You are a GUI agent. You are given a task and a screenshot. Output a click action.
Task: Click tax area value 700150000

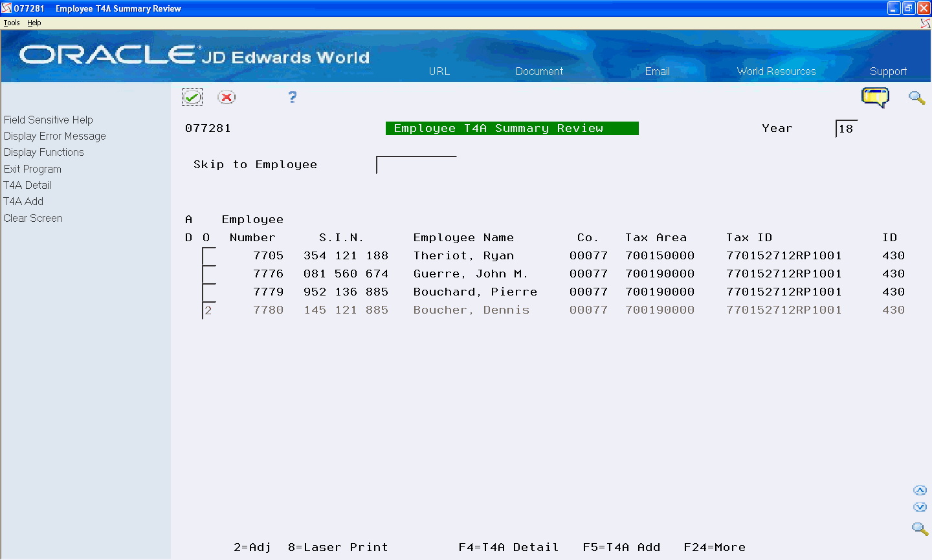click(x=660, y=255)
